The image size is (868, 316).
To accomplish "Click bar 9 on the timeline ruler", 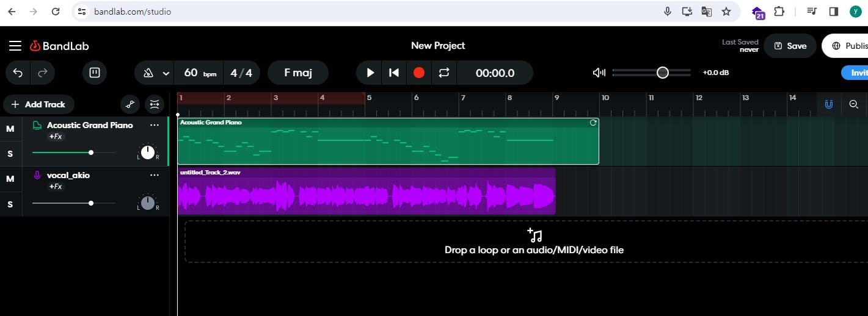I will [x=556, y=98].
